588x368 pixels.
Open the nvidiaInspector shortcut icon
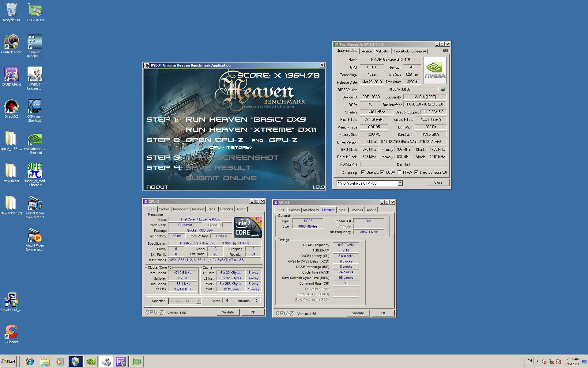click(35, 143)
